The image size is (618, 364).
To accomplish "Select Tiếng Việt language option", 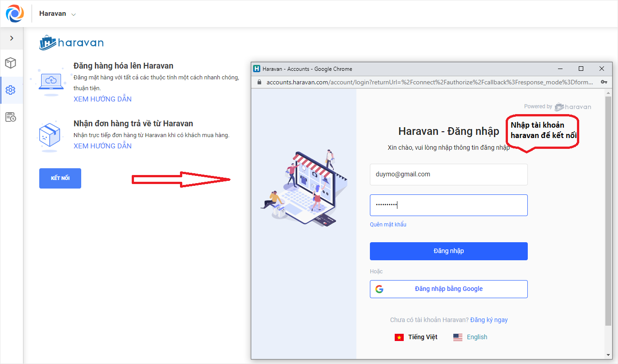I will coord(423,337).
